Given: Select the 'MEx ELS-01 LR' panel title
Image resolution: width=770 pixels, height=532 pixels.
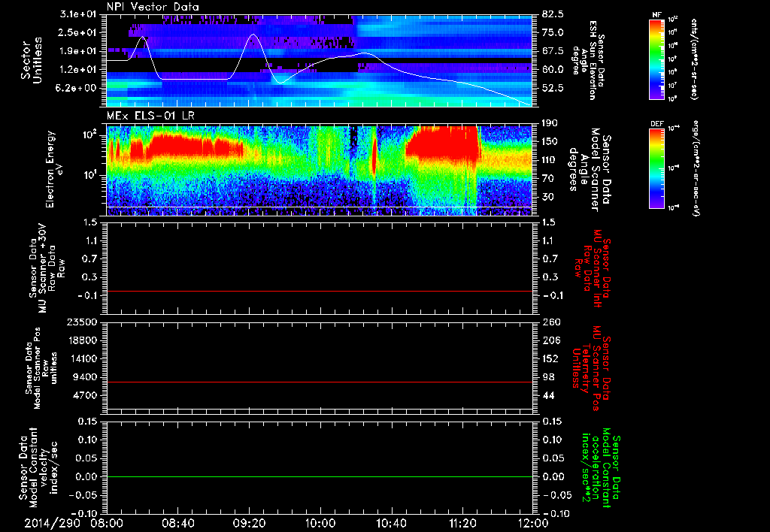Looking at the screenshot, I should click(150, 116).
